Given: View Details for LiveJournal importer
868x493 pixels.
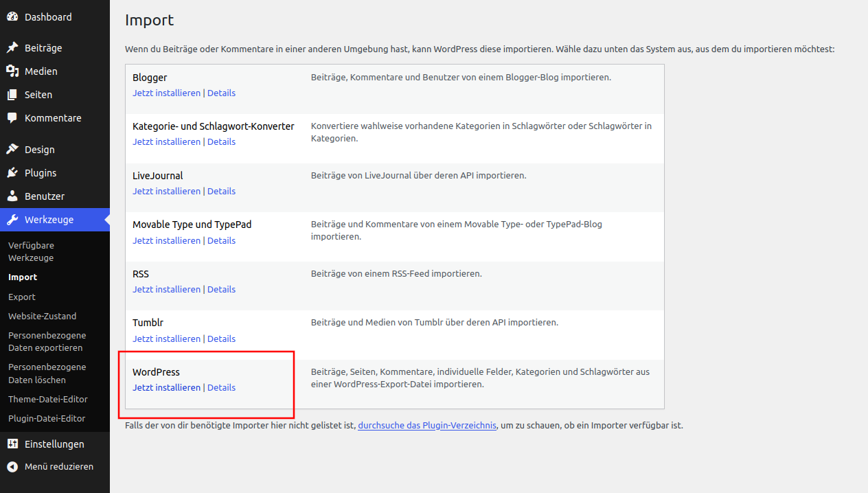Looking at the screenshot, I should point(221,191).
